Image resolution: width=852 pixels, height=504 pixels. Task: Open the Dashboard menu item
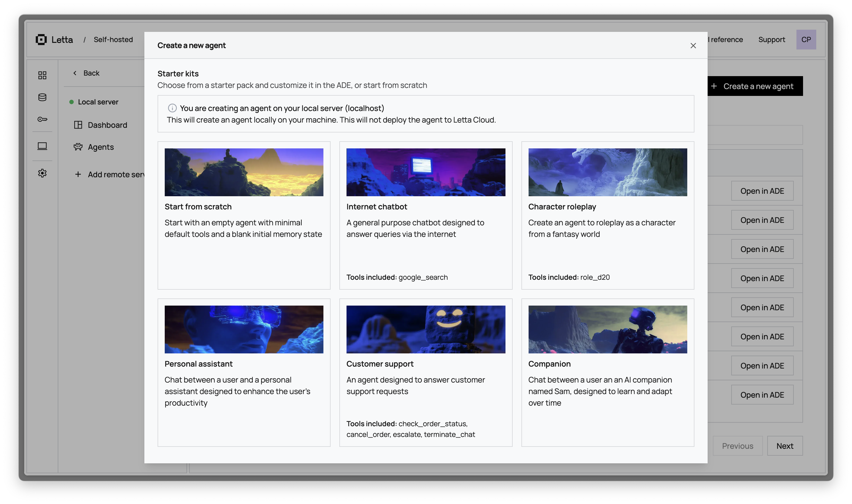point(107,125)
